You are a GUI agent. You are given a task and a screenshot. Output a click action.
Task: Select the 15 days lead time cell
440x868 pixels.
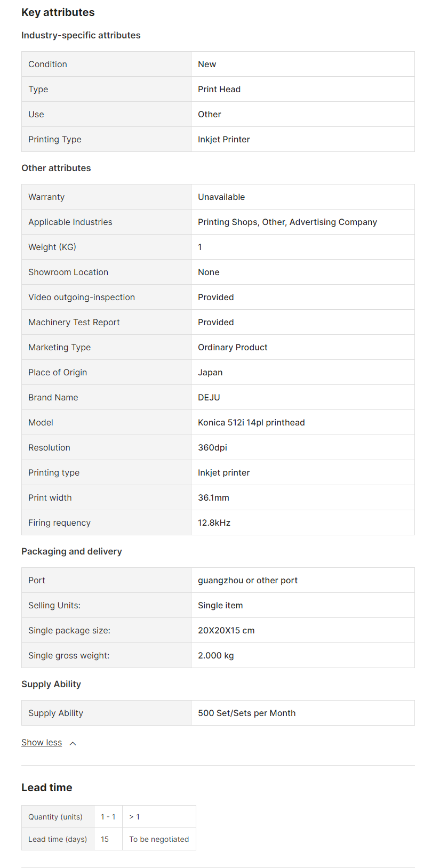coord(105,839)
